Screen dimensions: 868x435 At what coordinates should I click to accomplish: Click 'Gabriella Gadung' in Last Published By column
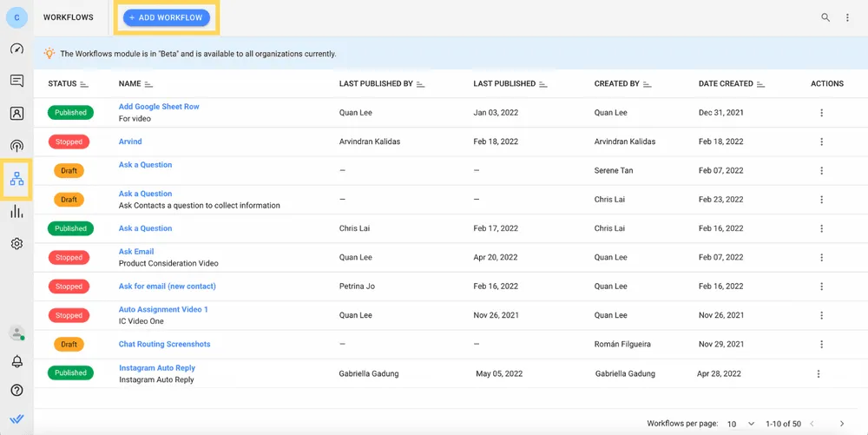pos(369,373)
